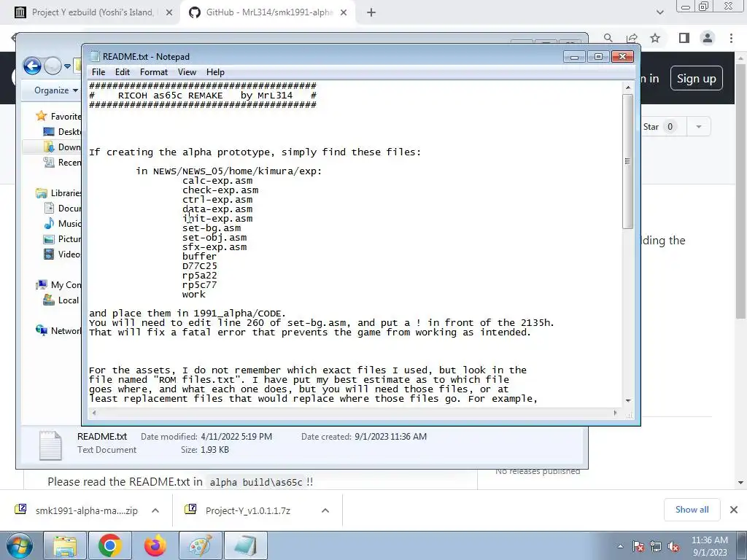Select Local Disk in the Explorer sidebar
This screenshot has width=747, height=560.
point(62,300)
